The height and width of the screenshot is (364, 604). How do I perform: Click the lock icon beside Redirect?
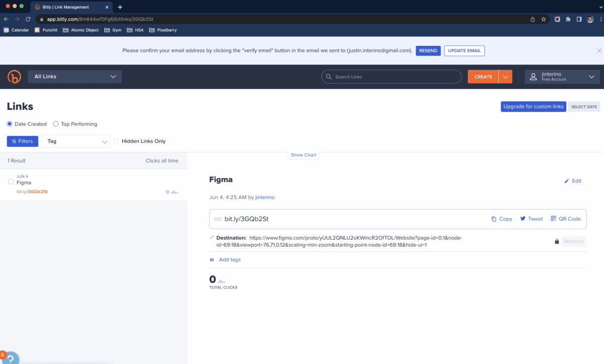(x=556, y=241)
